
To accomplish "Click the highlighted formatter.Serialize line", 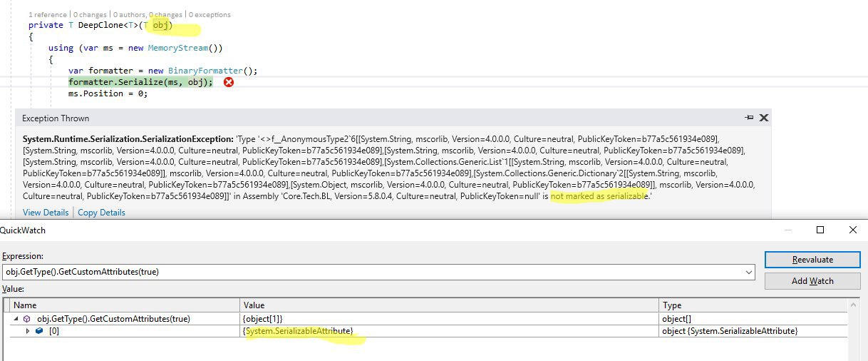I will (x=140, y=82).
